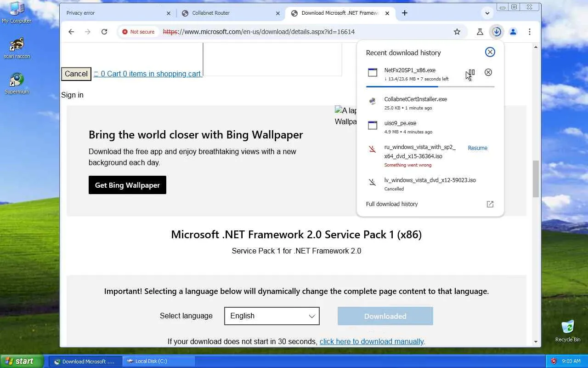Screen dimensions: 588x368
Task: Open My Computer desktop icon
Action: [x=17, y=12]
